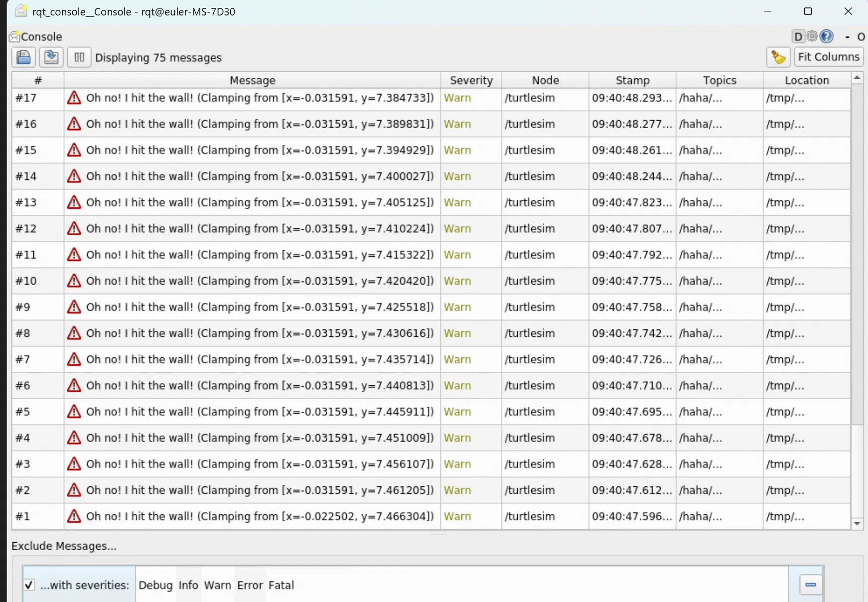868x602 pixels.
Task: Minimize the rqt_console window
Action: (767, 11)
